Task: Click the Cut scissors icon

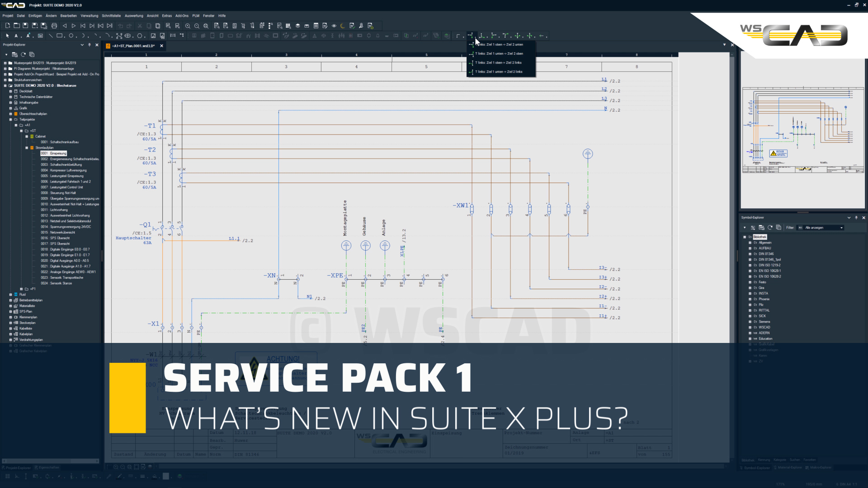Action: coord(139,26)
